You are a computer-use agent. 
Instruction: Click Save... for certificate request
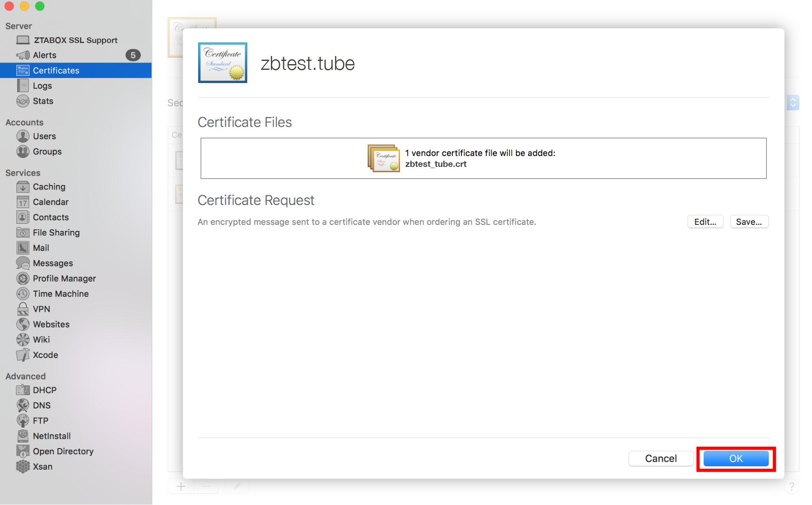pyautogui.click(x=749, y=222)
